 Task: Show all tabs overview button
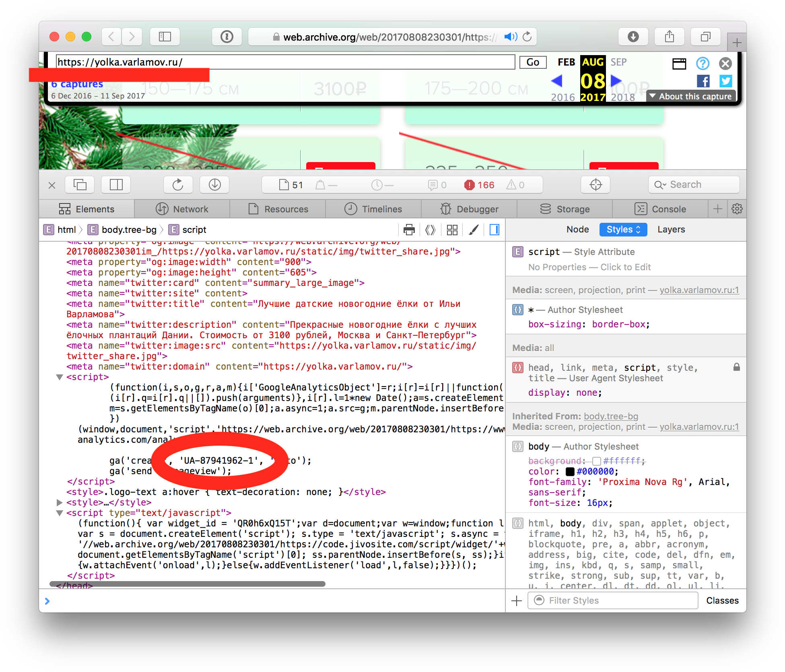click(x=706, y=37)
